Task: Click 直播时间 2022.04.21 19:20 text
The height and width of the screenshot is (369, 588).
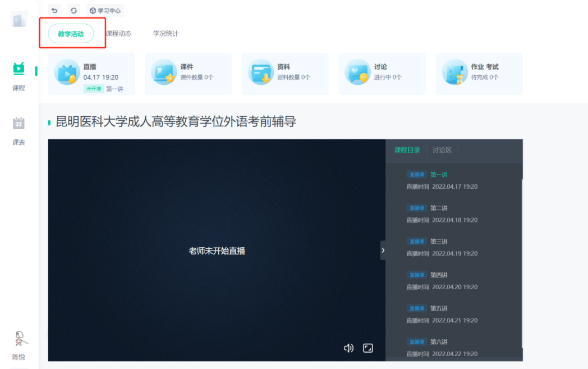Action: click(442, 320)
